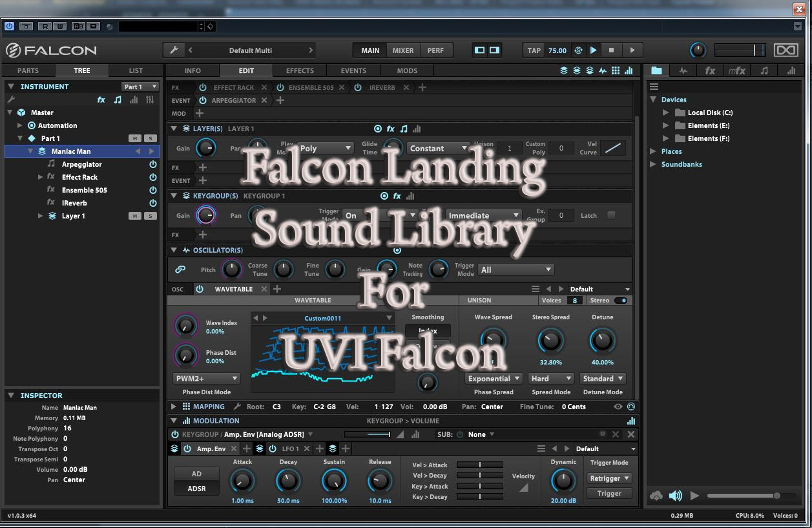Click the Attack knob in Amp. Env
This screenshot has width=812, height=528.
tap(242, 481)
